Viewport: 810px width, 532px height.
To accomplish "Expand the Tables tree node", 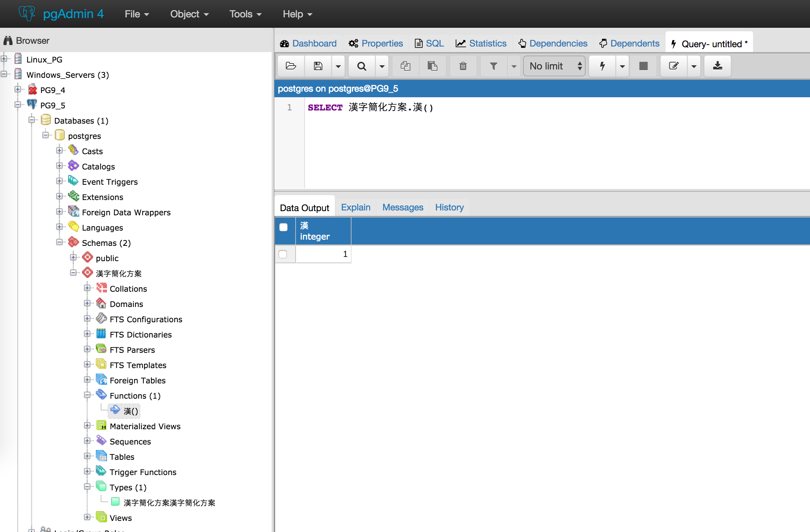I will [x=87, y=456].
